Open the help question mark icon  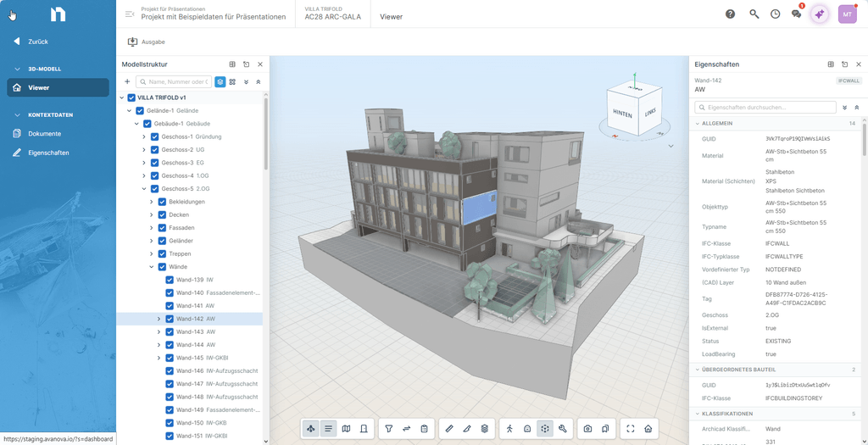pos(730,14)
